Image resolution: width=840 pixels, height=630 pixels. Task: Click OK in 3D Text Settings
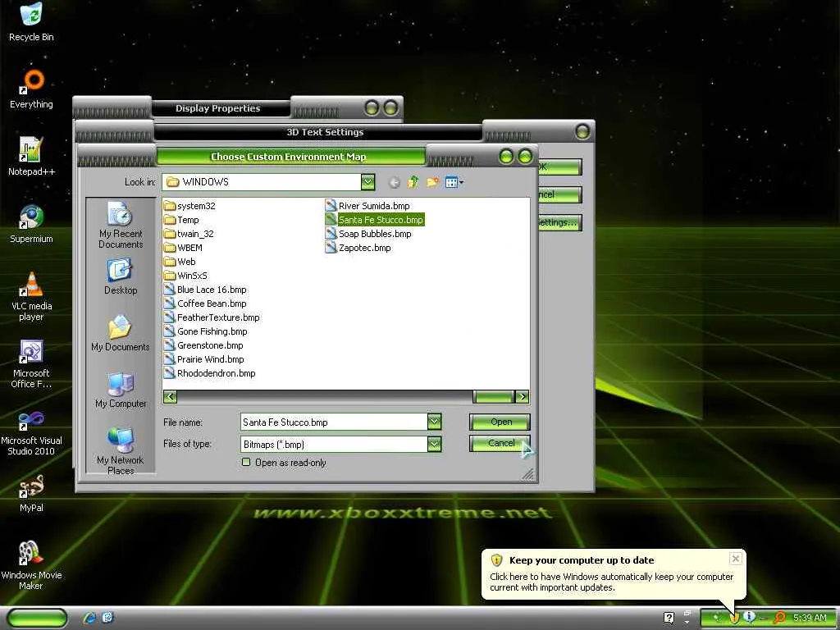[559, 167]
